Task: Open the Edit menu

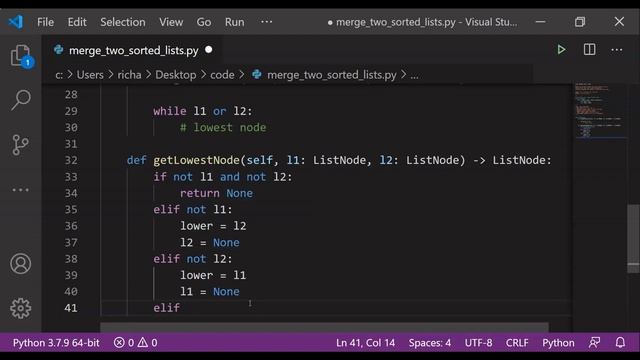Action: pos(77,22)
